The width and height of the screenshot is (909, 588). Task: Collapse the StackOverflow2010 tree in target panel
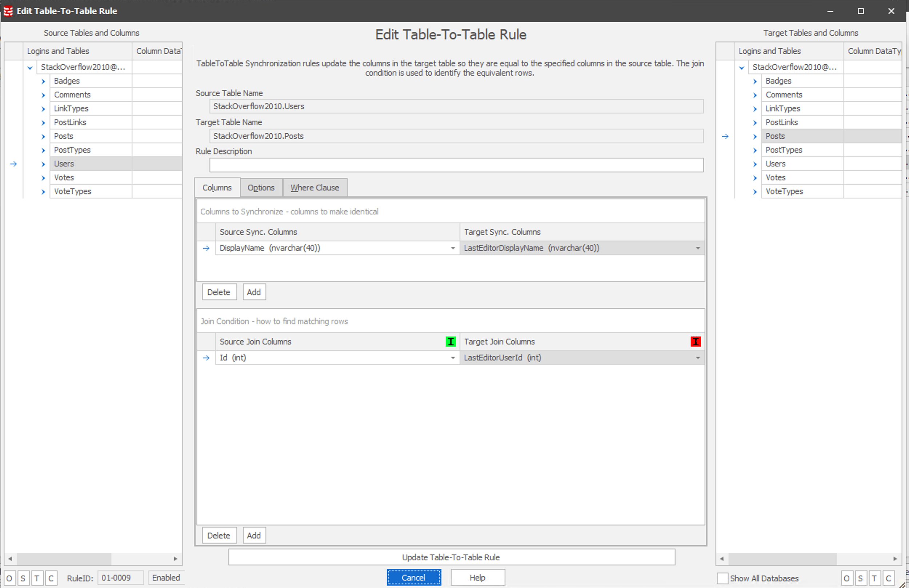tap(741, 67)
